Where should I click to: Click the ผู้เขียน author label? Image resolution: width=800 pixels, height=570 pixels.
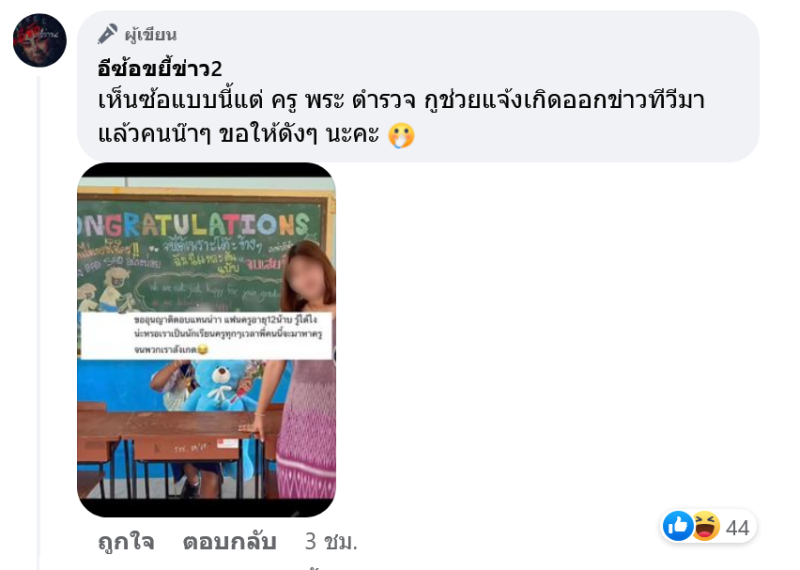[151, 35]
